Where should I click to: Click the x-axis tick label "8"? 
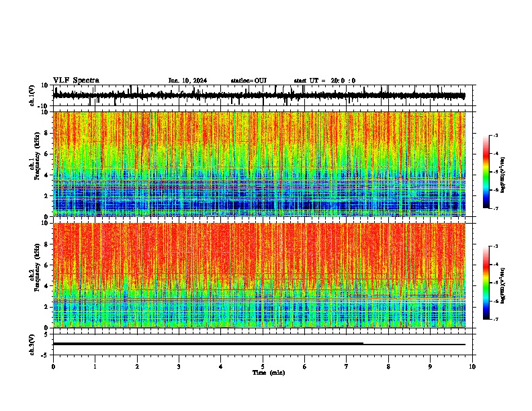tap(388, 367)
